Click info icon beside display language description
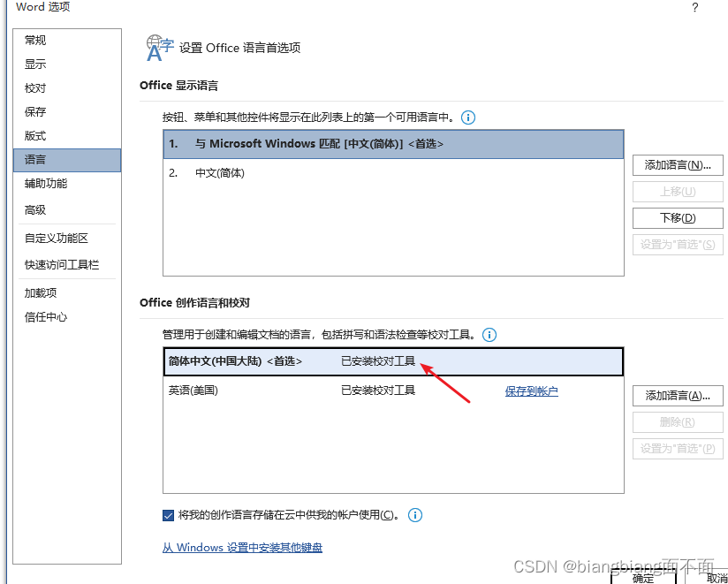The height and width of the screenshot is (584, 728). point(468,118)
